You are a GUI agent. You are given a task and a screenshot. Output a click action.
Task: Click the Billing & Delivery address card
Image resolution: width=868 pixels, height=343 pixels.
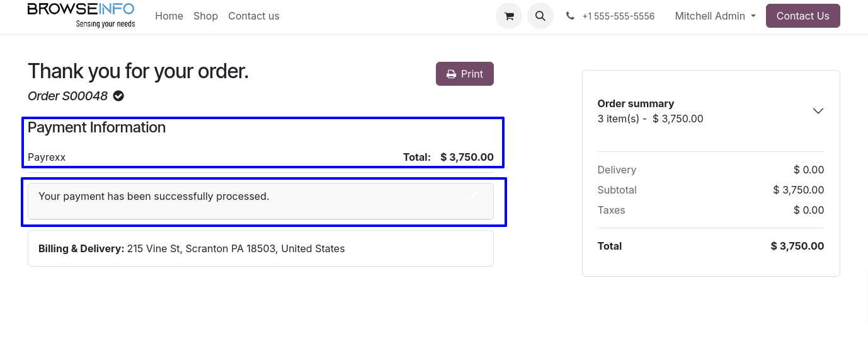coord(260,248)
